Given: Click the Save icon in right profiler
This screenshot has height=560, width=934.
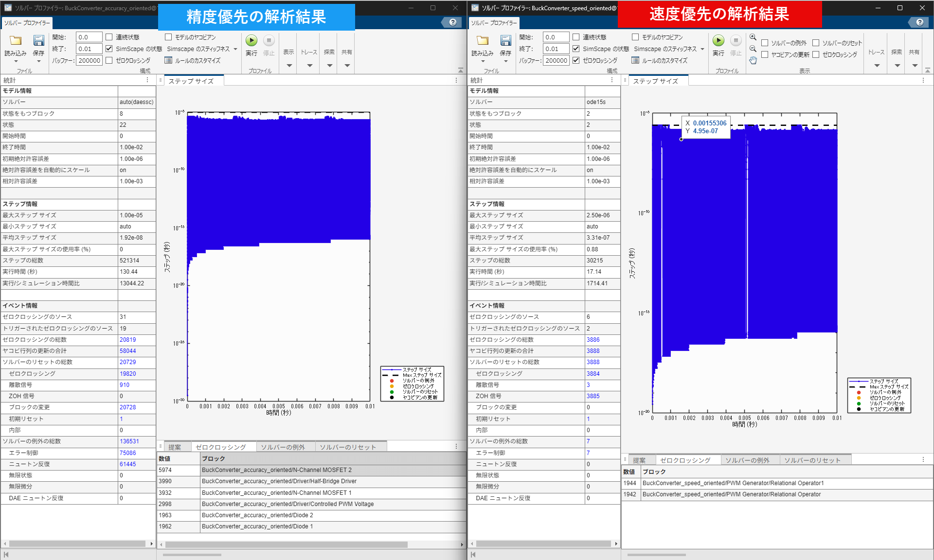Looking at the screenshot, I should [x=505, y=41].
